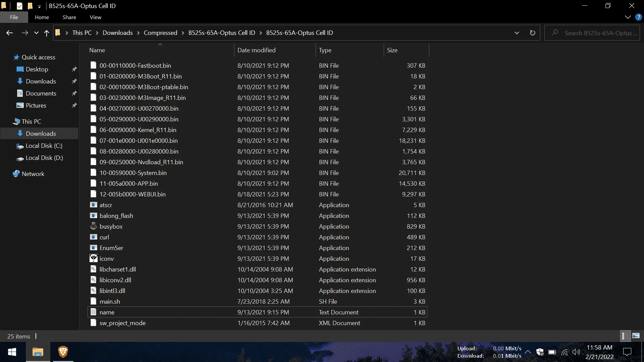Viewport: 644px width, 362px height.
Task: Open Documents in navigation pane
Action: pos(41,94)
